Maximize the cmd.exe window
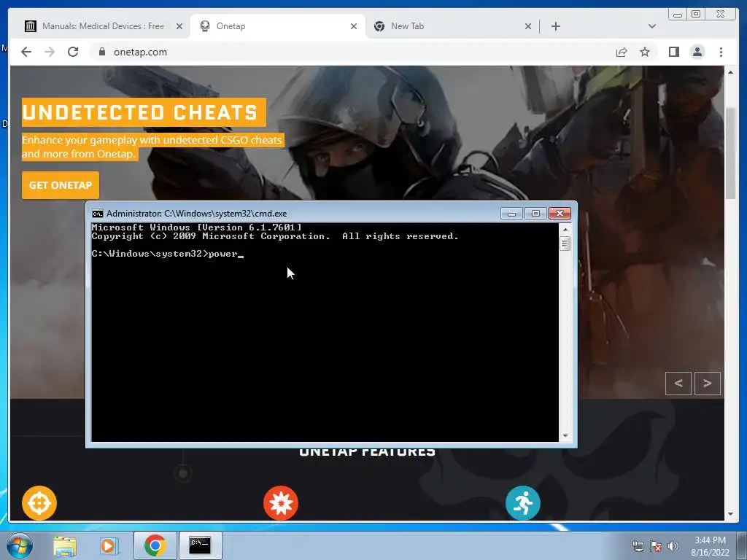 click(x=535, y=214)
